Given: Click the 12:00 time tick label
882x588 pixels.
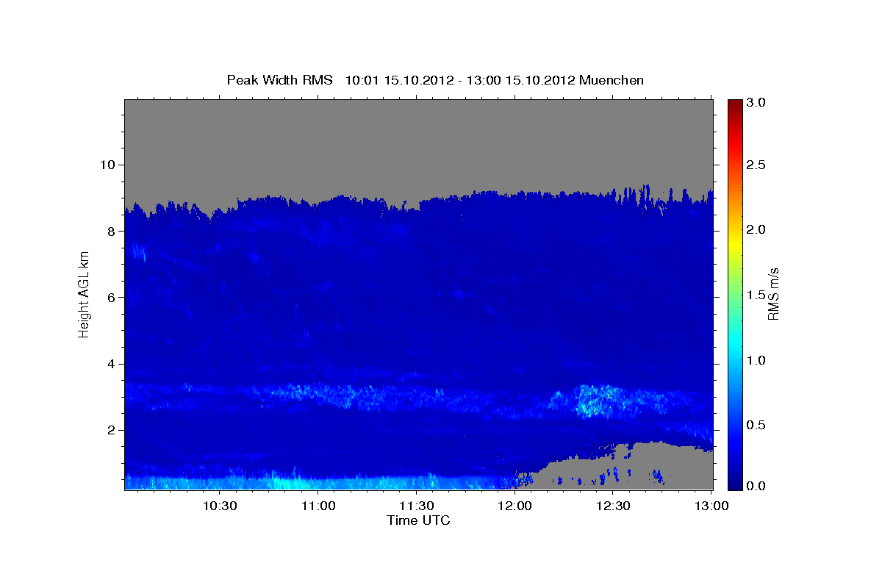Looking at the screenshot, I should [515, 506].
